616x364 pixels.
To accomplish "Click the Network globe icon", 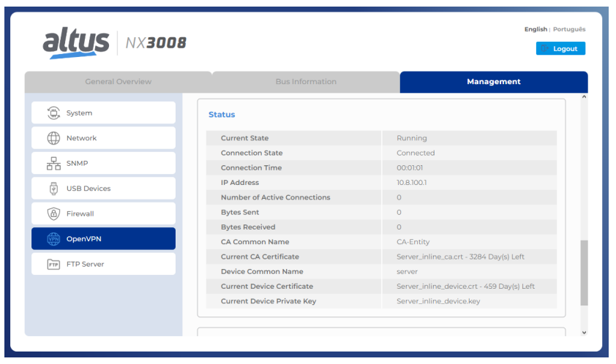I will click(x=53, y=138).
